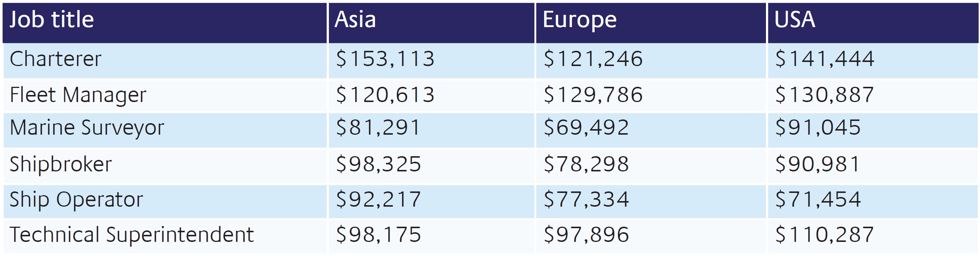
Task: Click the Marine Surveyor row label
Action: coord(87,128)
